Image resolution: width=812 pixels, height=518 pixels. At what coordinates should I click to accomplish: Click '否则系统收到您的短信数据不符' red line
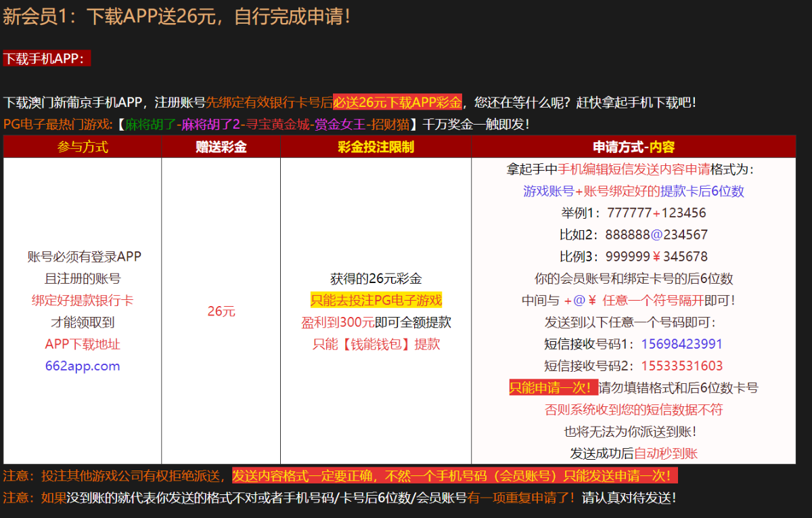pyautogui.click(x=633, y=410)
